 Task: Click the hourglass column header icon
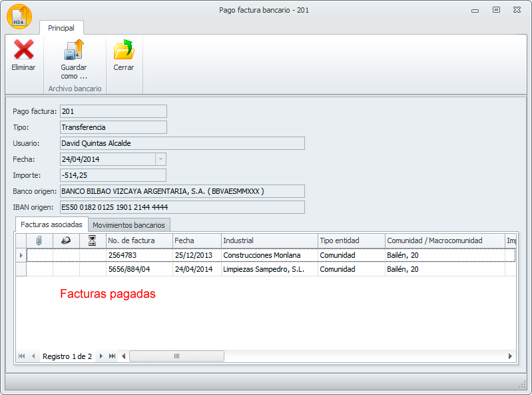pos(93,240)
